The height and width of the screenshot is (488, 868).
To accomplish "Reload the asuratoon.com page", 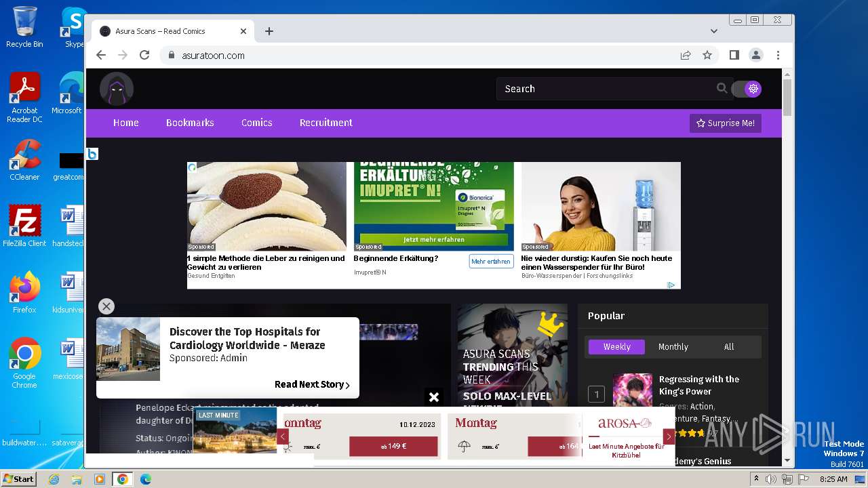I will 144,56.
